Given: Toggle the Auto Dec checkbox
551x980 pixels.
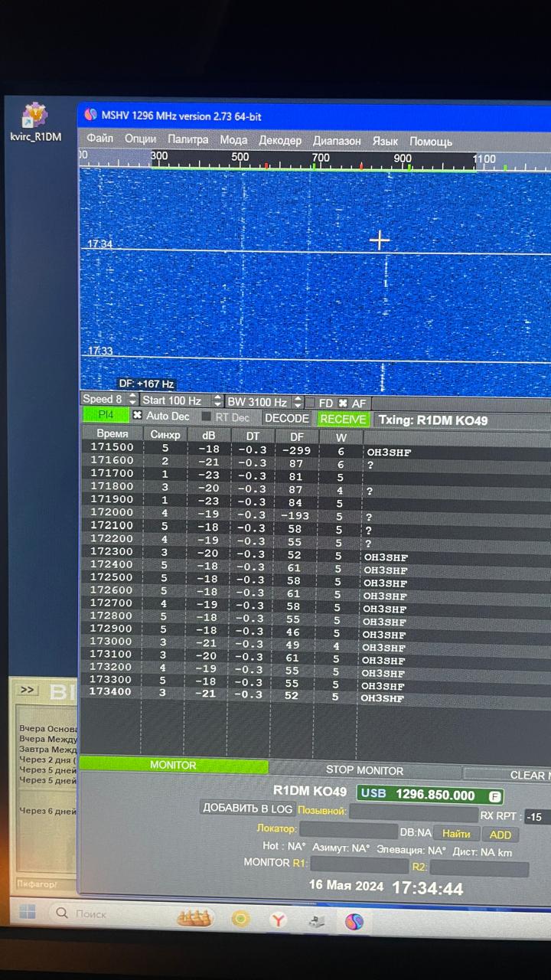Looking at the screenshot, I should click(x=138, y=416).
